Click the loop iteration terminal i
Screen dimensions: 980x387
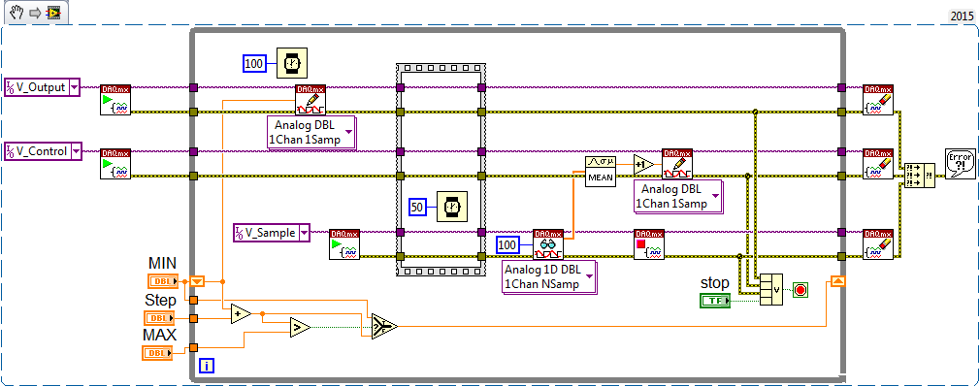point(206,367)
